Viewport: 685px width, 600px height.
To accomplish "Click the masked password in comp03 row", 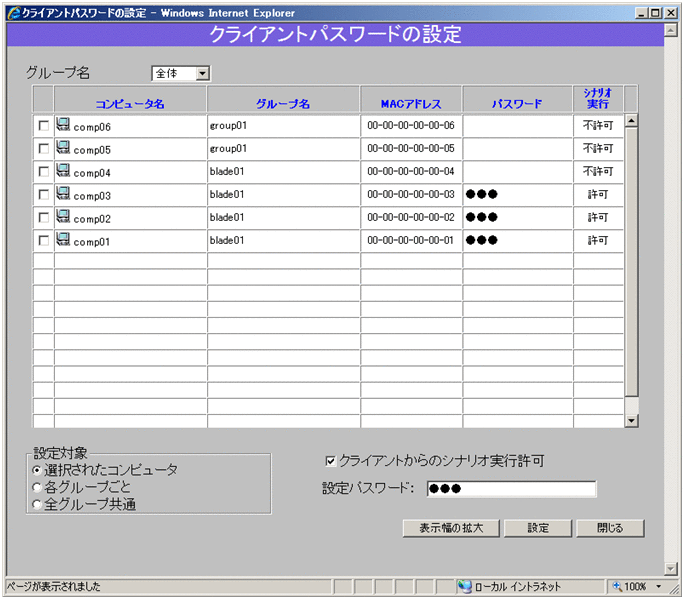I will [x=481, y=194].
